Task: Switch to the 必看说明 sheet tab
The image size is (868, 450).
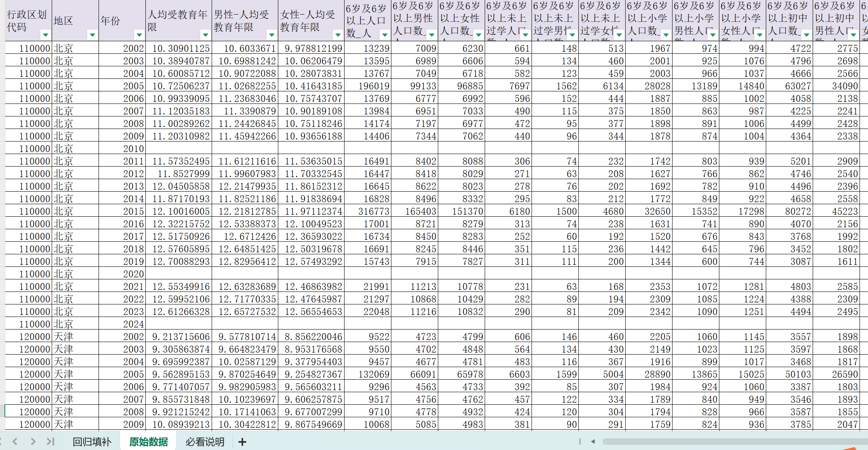Action: (205, 442)
